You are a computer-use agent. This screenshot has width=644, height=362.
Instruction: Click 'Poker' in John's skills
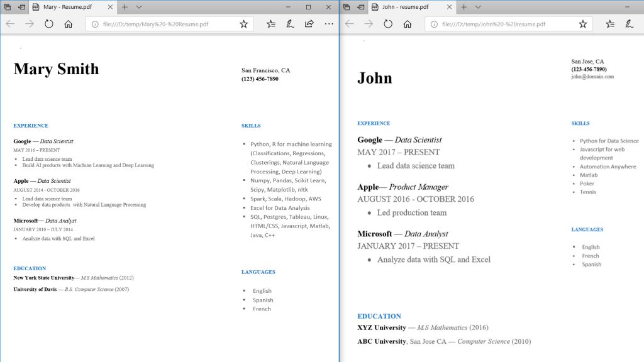pos(587,184)
